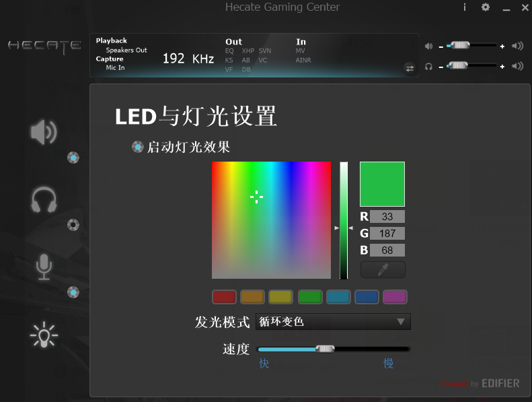Click the small headphone volume icon
The height and width of the screenshot is (402, 532).
[x=429, y=66]
